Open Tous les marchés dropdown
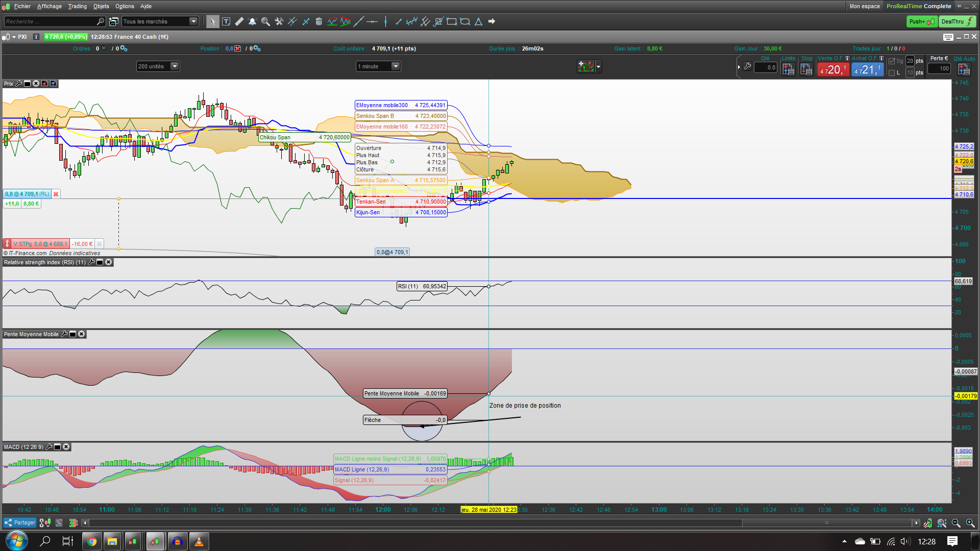This screenshot has height=551, width=980. pyautogui.click(x=193, y=21)
